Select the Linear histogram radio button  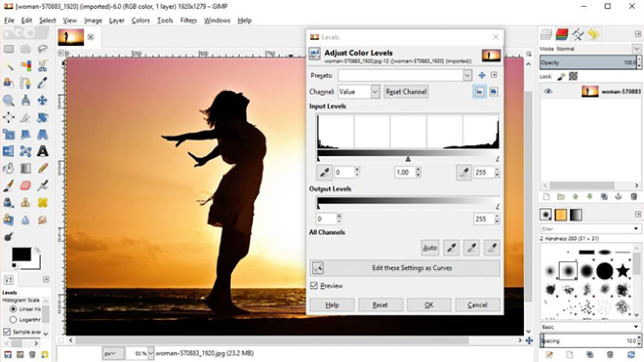(13, 309)
